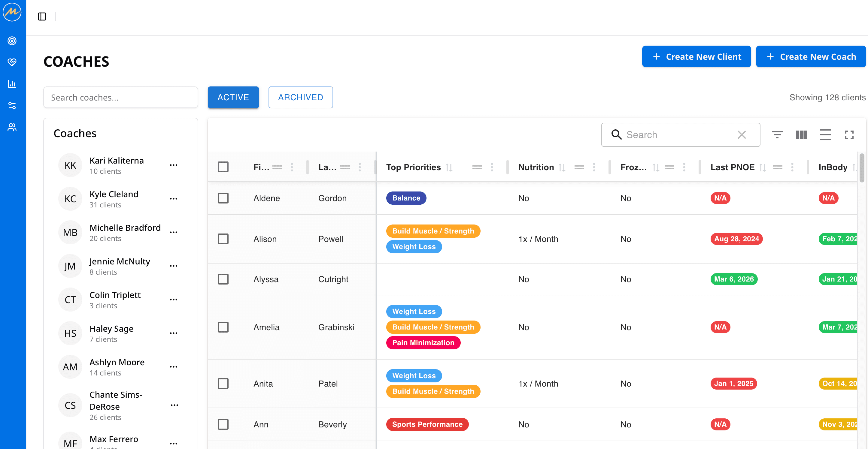Select Ann Beverly row checkbox
The image size is (868, 449).
[223, 424]
